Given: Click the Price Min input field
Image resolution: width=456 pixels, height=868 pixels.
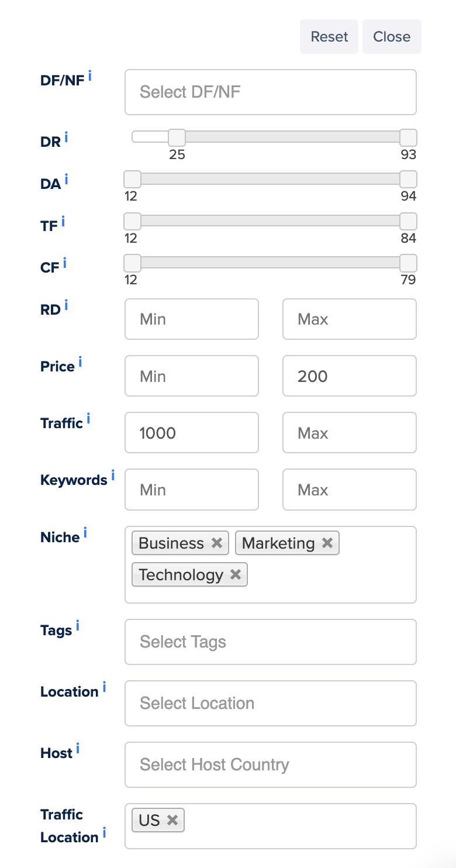Looking at the screenshot, I should (191, 376).
